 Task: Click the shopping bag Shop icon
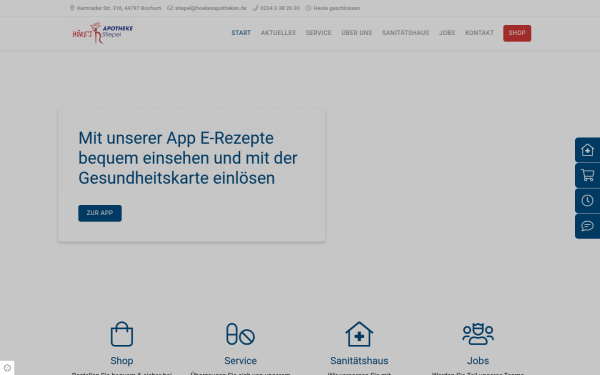coord(122,334)
